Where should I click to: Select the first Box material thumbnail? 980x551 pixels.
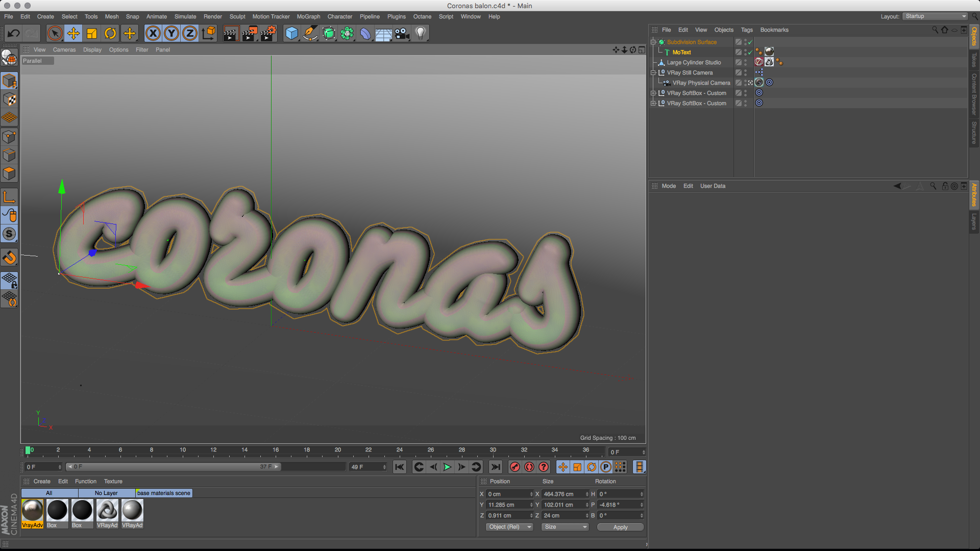(x=57, y=514)
